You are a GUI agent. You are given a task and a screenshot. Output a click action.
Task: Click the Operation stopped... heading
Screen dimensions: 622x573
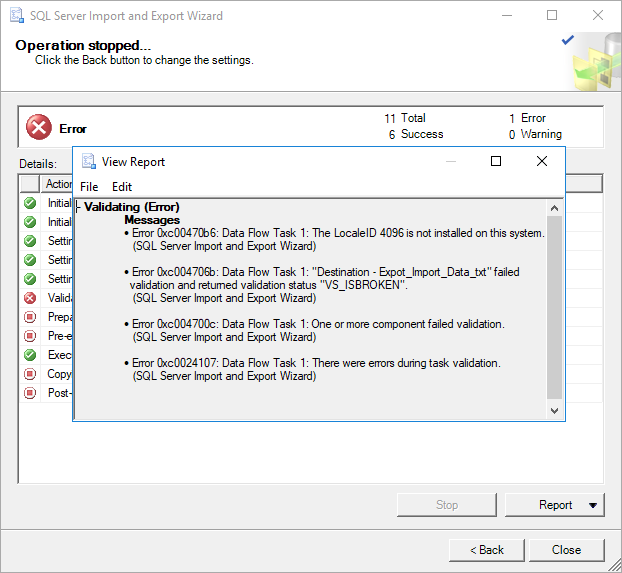[x=83, y=45]
